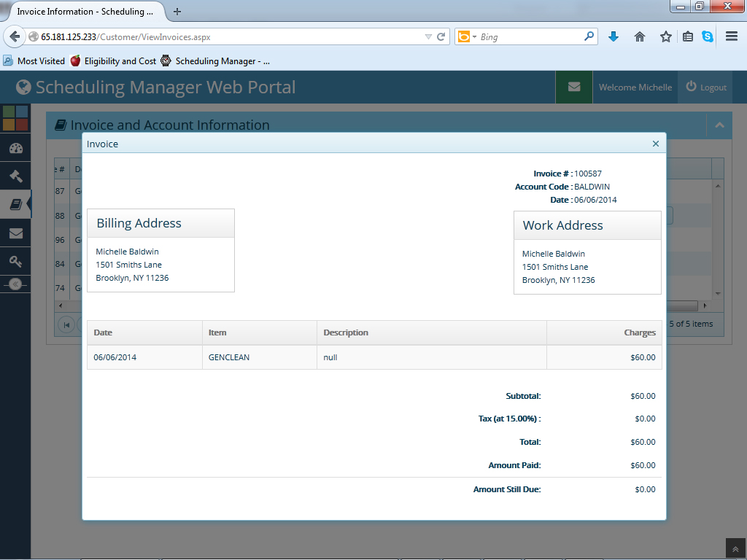Click the Description column header

tap(432, 332)
